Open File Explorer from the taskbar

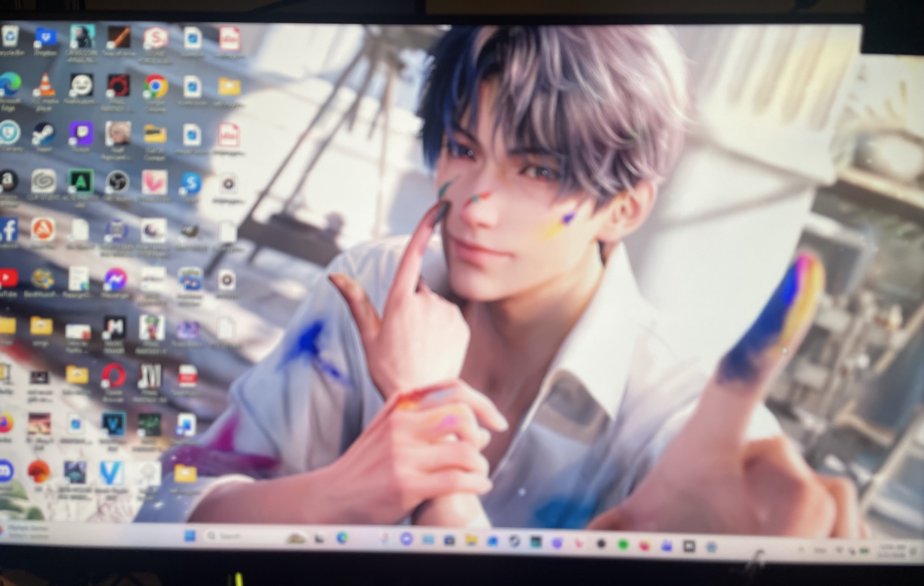[471, 540]
